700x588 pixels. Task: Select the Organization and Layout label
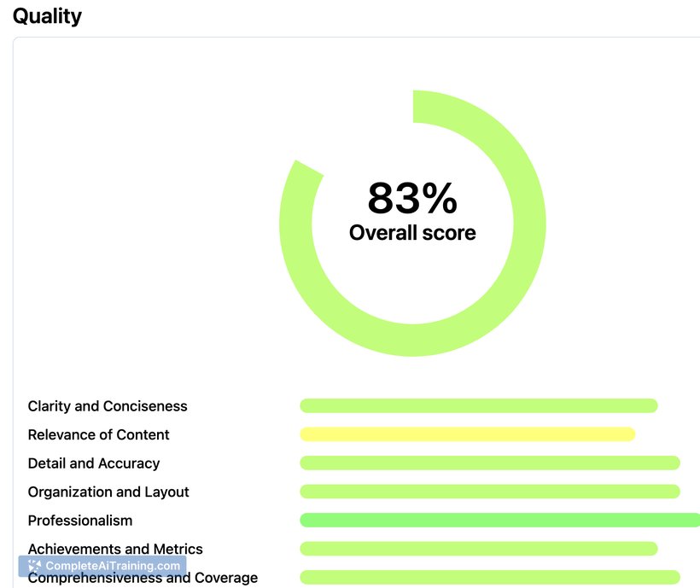coord(108,492)
